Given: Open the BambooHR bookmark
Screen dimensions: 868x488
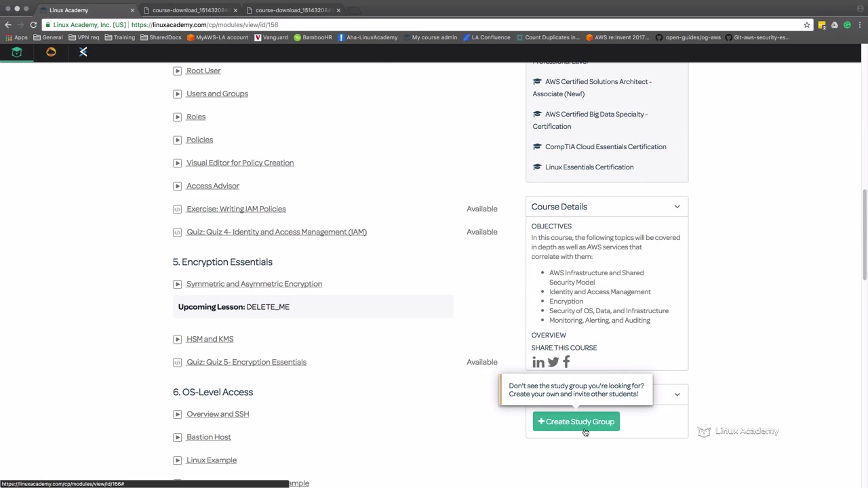Looking at the screenshot, I should pos(313,37).
